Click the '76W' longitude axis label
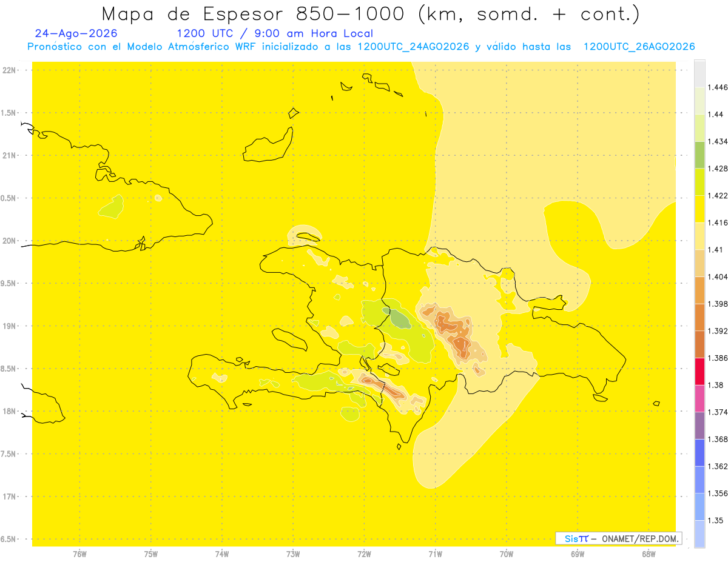The image size is (728, 562). point(79,554)
